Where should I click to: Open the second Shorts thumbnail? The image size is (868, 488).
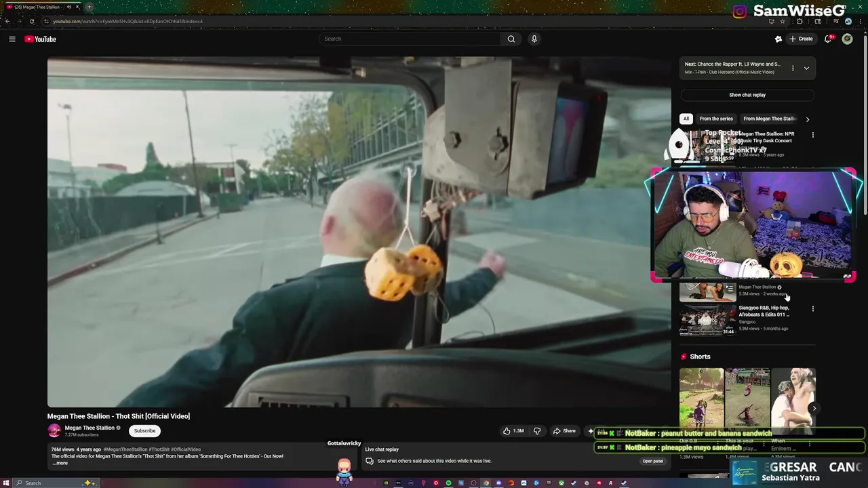(x=747, y=397)
